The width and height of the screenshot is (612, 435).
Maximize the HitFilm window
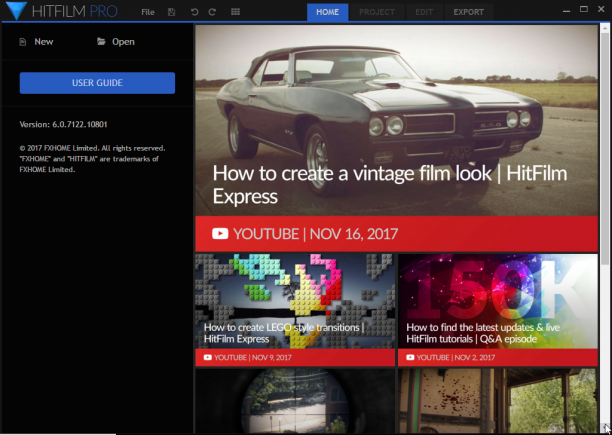[x=584, y=9]
